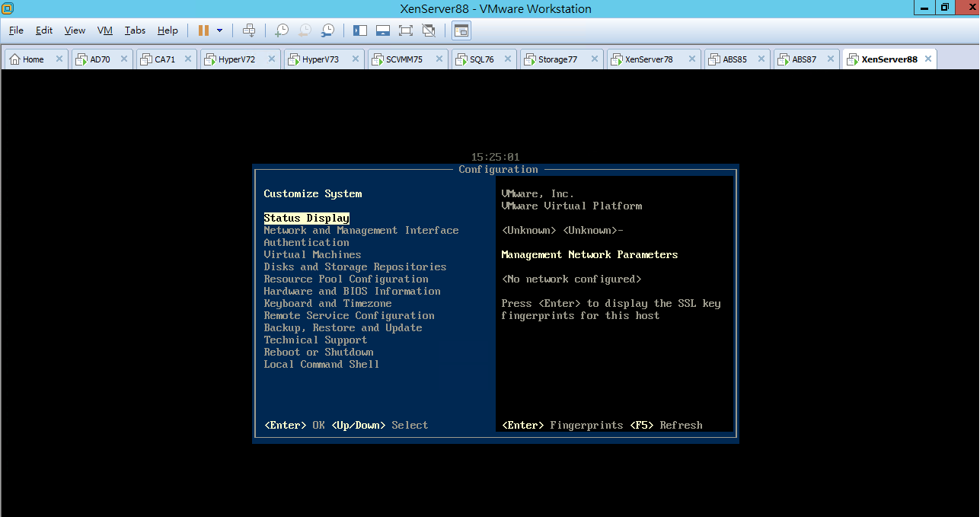980x517 pixels.
Task: Click Management Network Parameters heading
Action: (589, 254)
